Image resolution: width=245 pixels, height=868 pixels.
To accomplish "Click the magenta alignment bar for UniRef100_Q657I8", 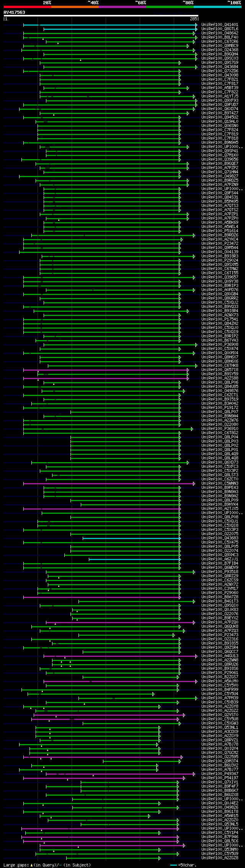I will pos(106,370).
